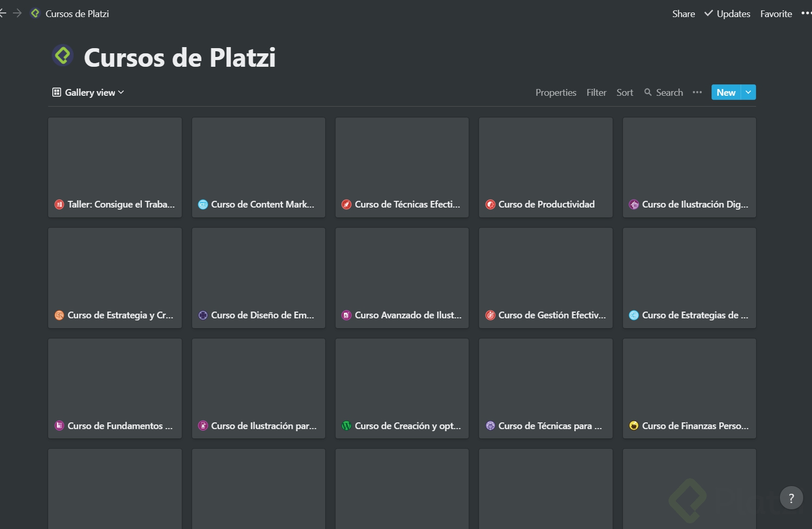812x529 pixels.
Task: Click the WordPress icon on Curso de Creación
Action: [346, 426]
